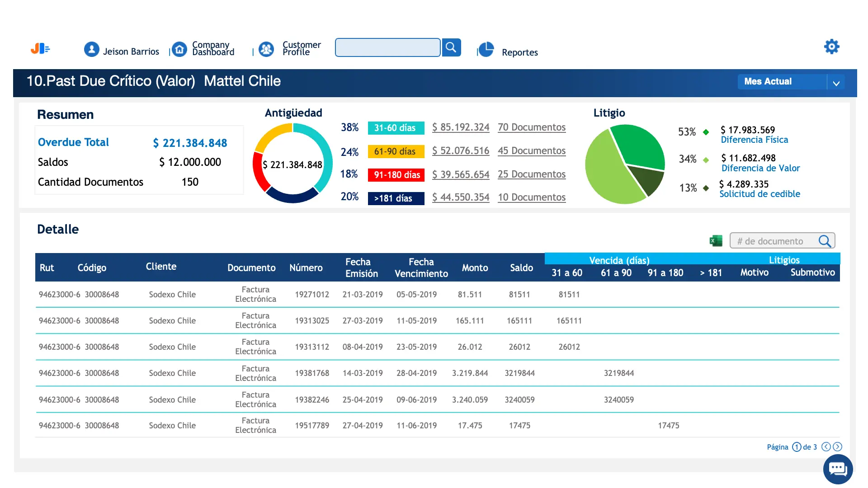This screenshot has height=488, width=868.
Task: Open the Customer Profile people icon
Action: click(x=266, y=49)
